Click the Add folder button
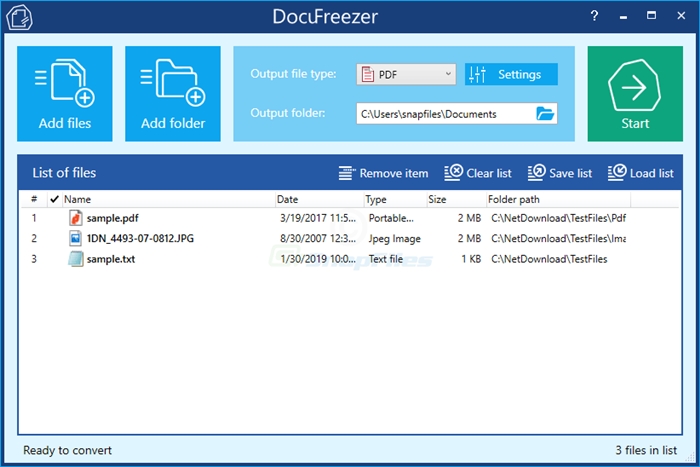The image size is (700, 467). click(x=173, y=94)
